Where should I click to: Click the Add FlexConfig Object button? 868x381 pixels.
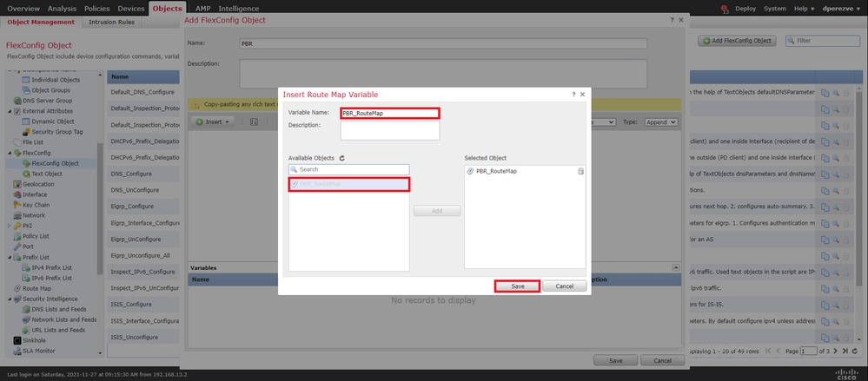737,41
